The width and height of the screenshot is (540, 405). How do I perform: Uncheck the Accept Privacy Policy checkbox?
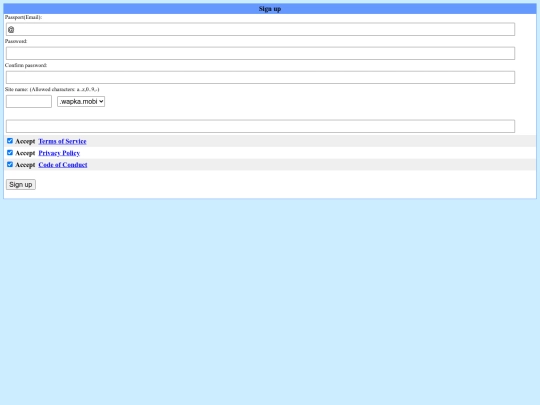coord(10,153)
